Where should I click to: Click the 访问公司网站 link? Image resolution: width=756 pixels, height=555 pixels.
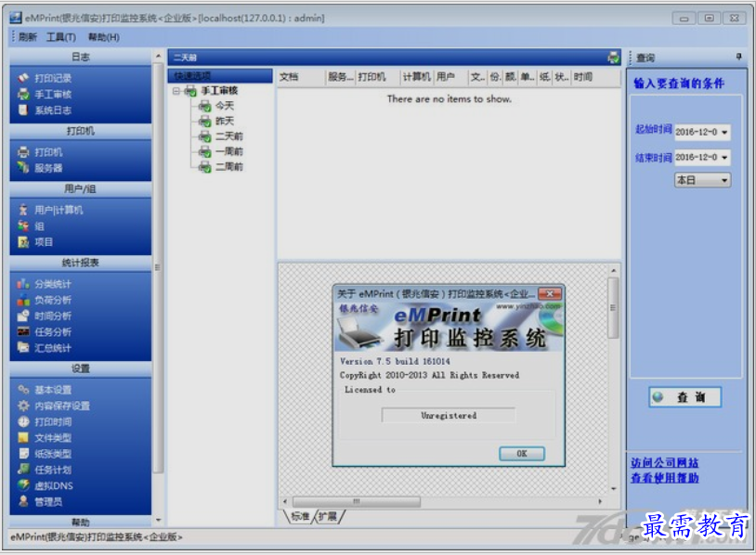pyautogui.click(x=664, y=463)
